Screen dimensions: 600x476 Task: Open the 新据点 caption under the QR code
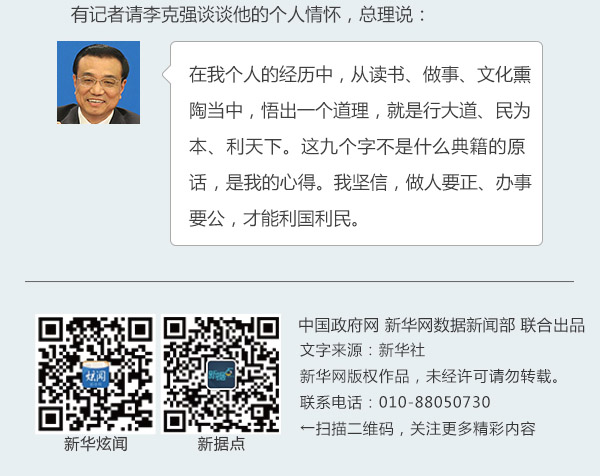(221, 444)
